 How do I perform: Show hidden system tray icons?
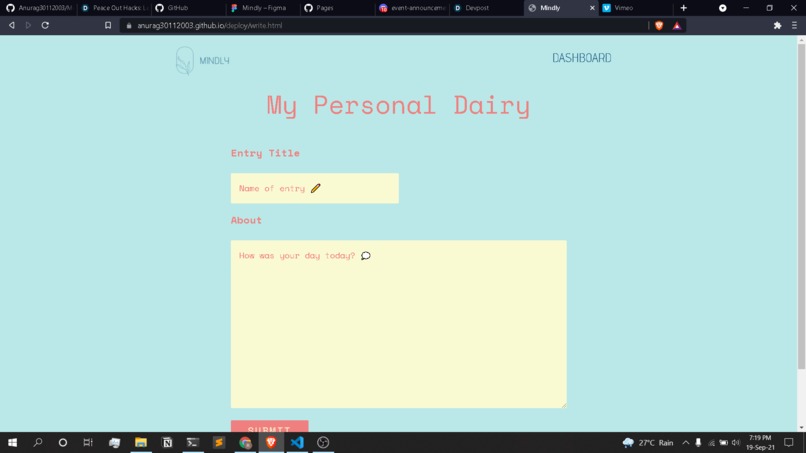tap(686, 443)
